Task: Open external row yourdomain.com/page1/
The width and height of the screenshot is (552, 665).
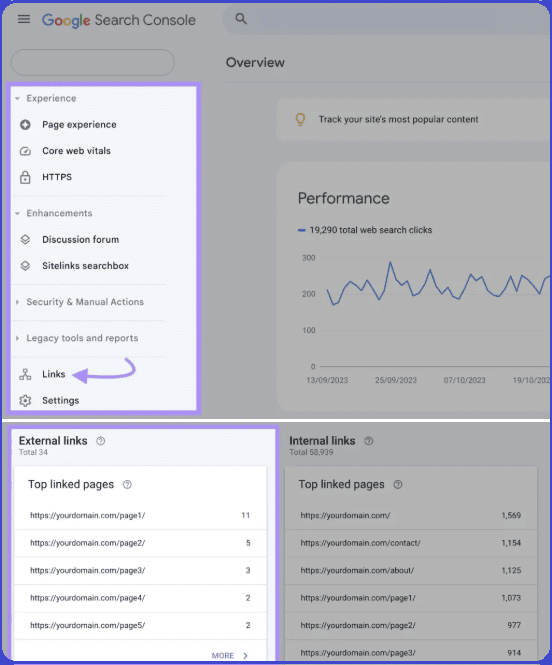Action: (140, 516)
